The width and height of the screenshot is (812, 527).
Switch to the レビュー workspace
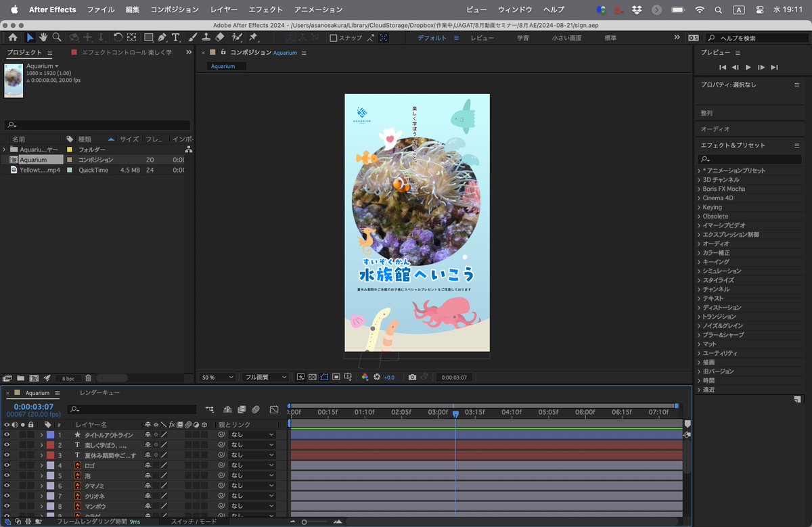[482, 38]
